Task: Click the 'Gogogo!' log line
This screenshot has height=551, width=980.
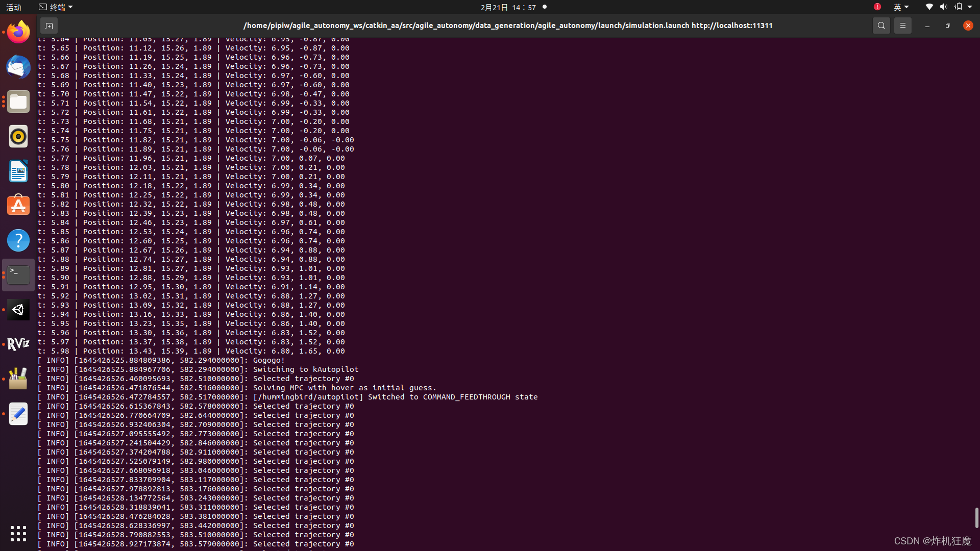Action: click(x=161, y=360)
